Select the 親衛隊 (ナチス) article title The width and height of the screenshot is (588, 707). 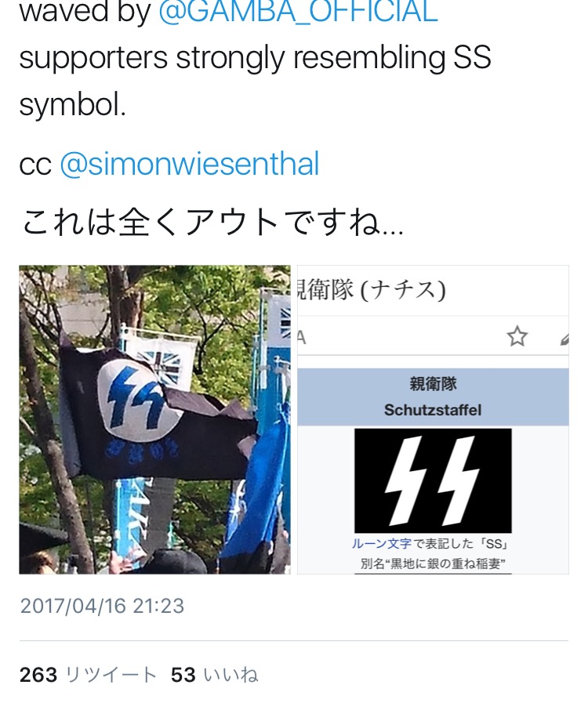(372, 290)
